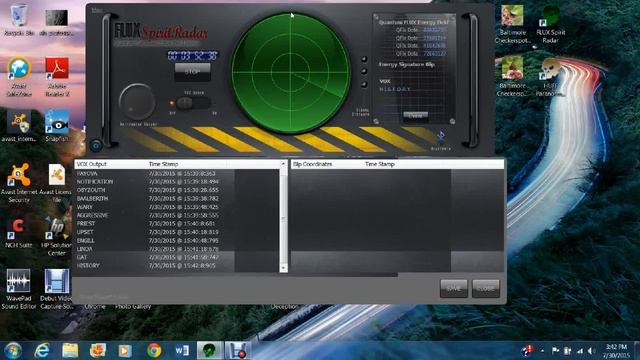The height and width of the screenshot is (360, 640).
Task: Open WavePad Sound Editor shortcut
Action: pyautogui.click(x=19, y=289)
